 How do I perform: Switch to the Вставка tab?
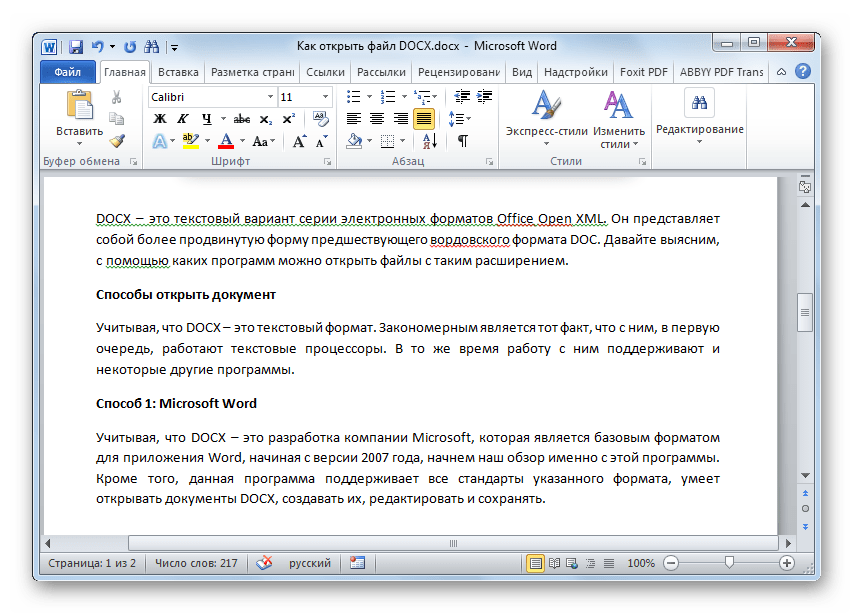pos(178,72)
